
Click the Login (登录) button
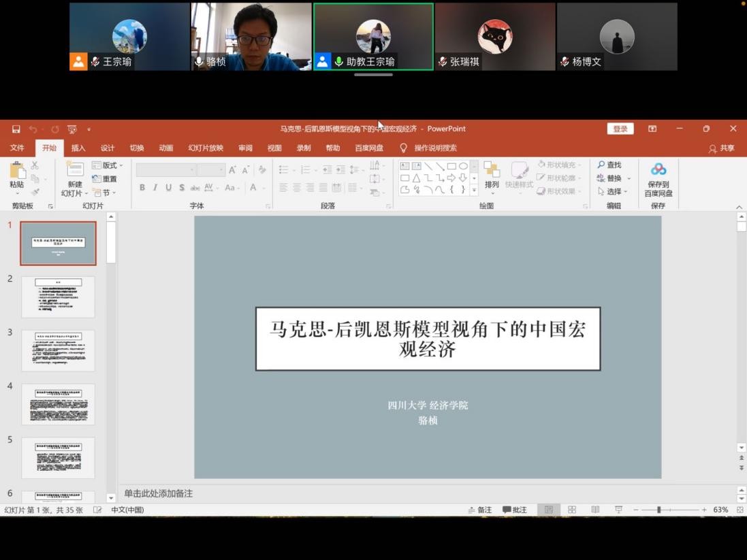[x=620, y=129]
